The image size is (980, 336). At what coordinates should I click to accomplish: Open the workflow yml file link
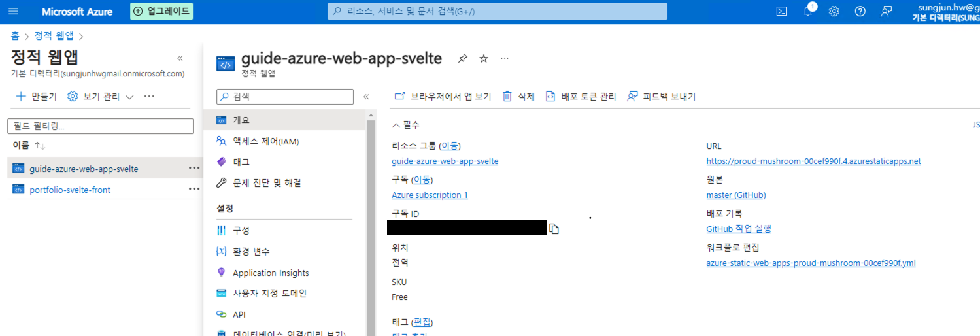click(x=811, y=263)
